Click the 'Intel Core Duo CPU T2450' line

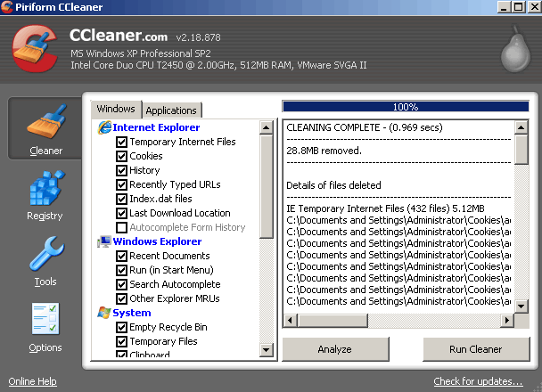point(218,65)
